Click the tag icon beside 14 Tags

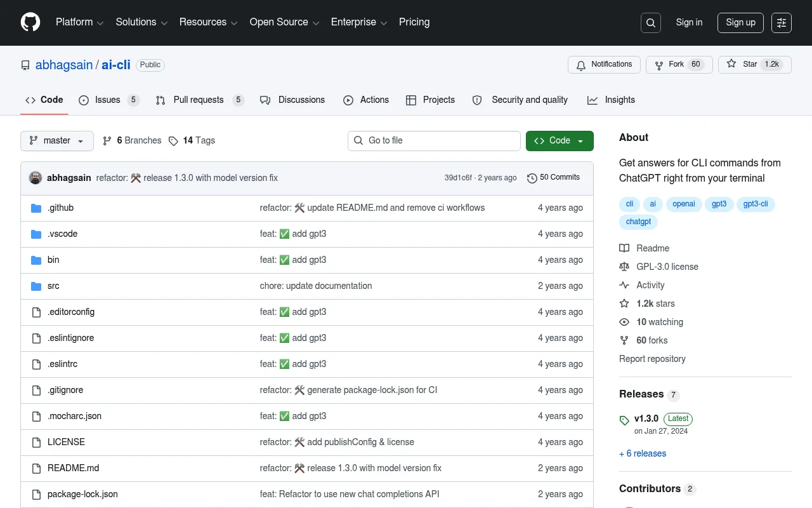click(x=173, y=141)
